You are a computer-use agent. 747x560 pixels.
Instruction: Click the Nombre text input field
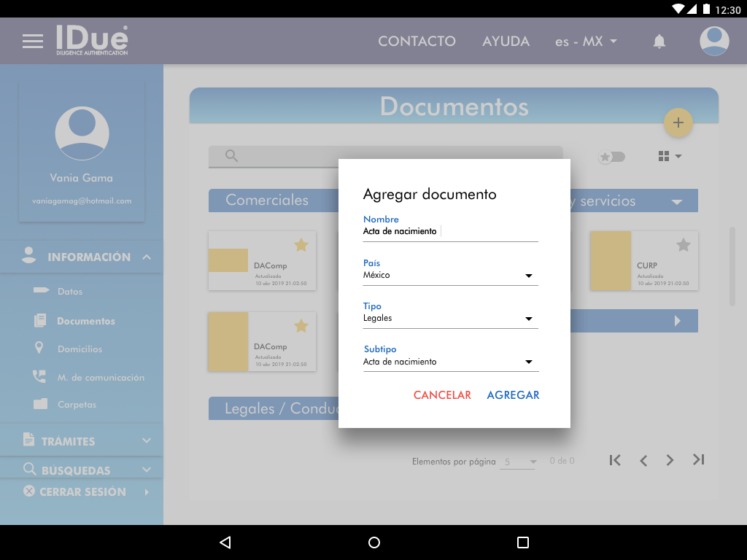(450, 232)
